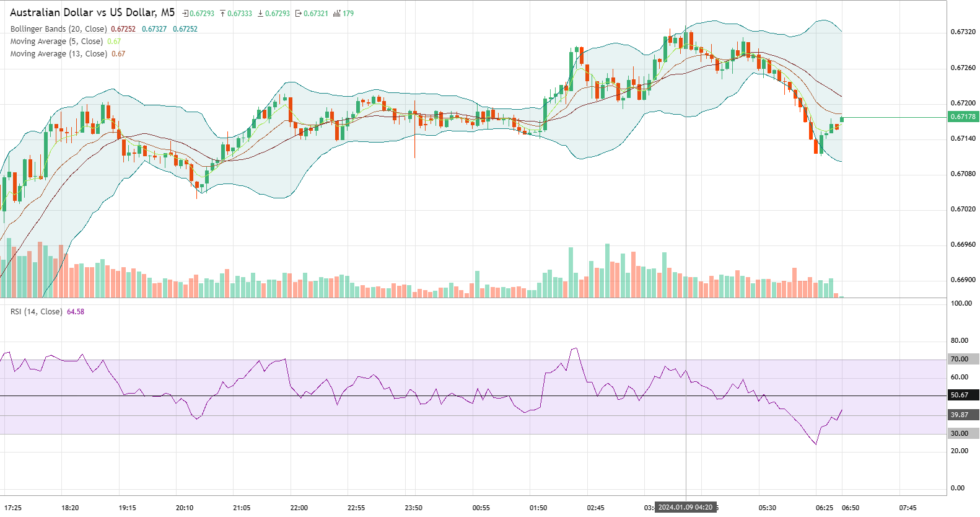Click the volume bars icon beside 179
This screenshot has height=517, width=980.
click(x=336, y=14)
